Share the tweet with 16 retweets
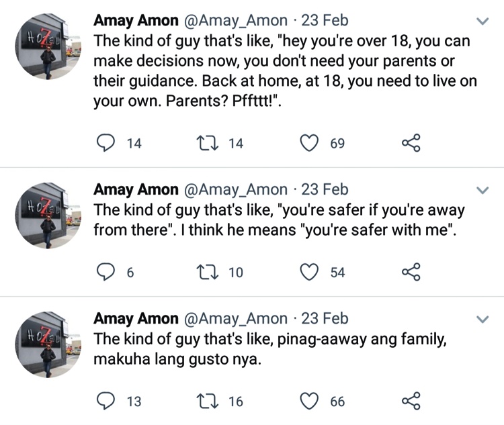The image size is (504, 425). [411, 402]
